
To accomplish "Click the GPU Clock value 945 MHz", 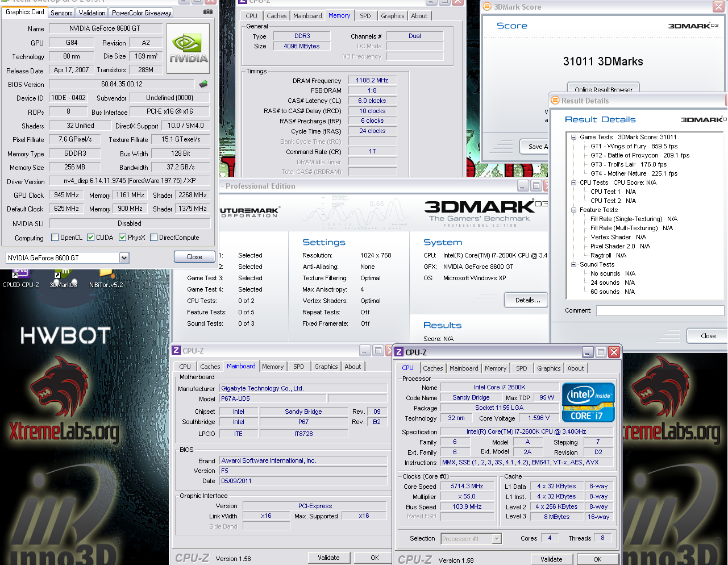I will [66, 195].
